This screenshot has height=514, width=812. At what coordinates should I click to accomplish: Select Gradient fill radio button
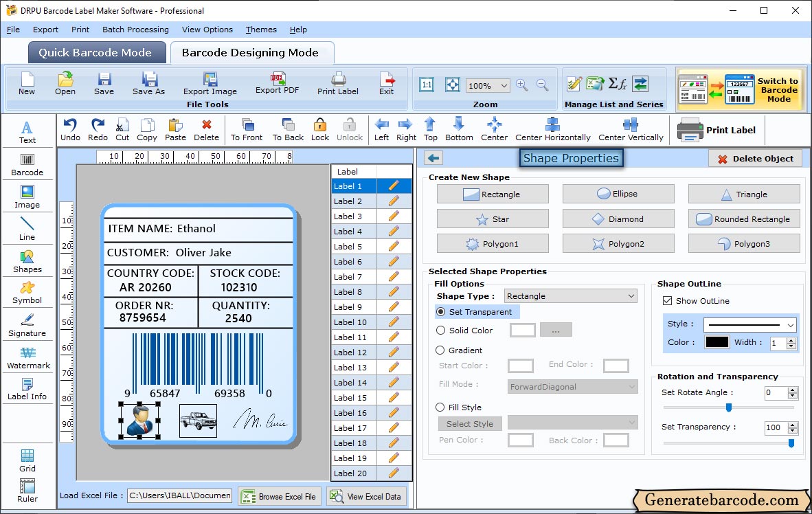440,350
